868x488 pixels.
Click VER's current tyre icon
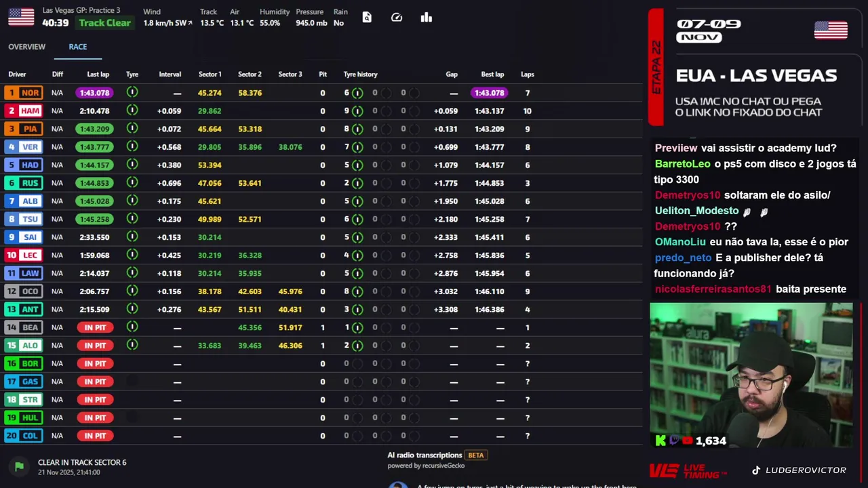point(132,146)
